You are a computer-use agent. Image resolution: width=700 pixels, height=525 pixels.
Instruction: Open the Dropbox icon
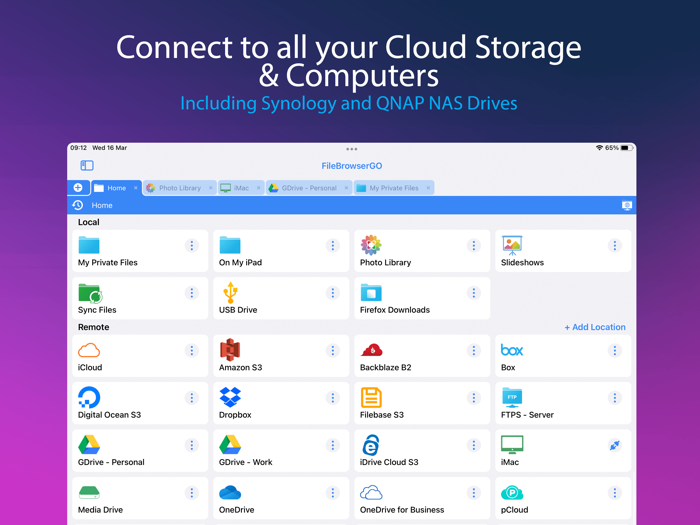230,397
